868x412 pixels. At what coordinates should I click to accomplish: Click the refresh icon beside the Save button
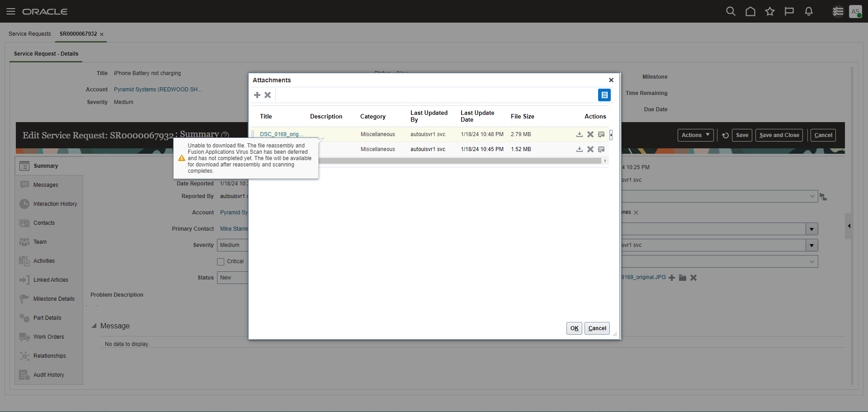(724, 135)
